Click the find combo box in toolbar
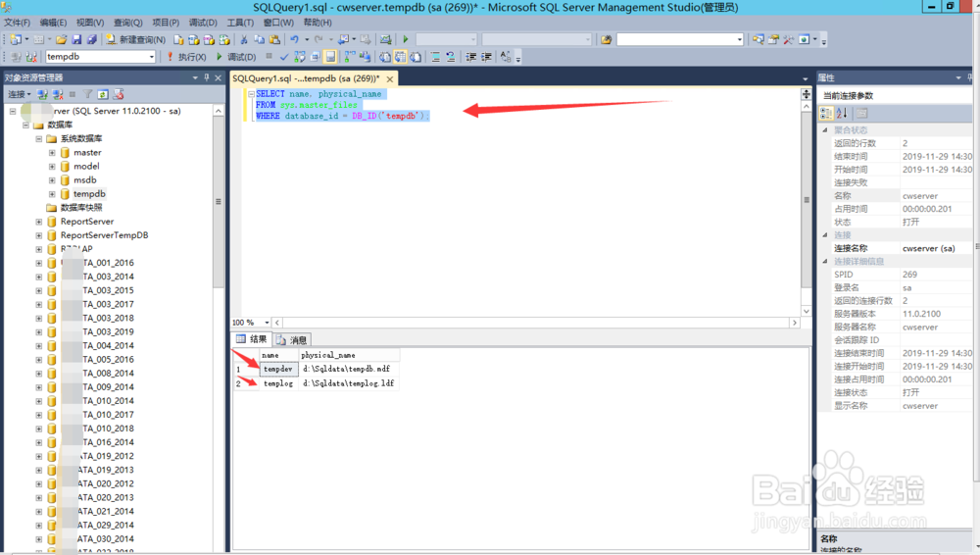This screenshot has width=980, height=555. click(x=680, y=39)
